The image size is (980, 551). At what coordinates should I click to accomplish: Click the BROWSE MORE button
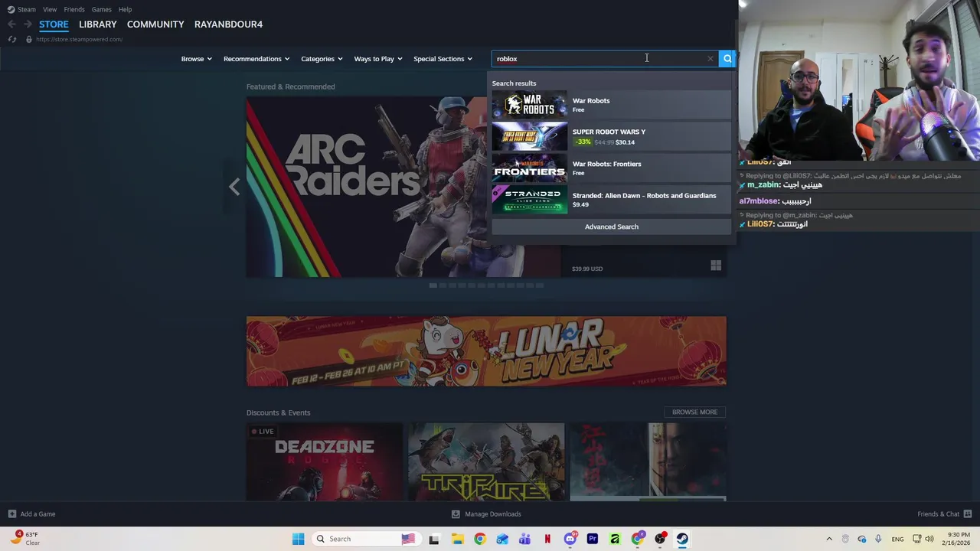(694, 412)
